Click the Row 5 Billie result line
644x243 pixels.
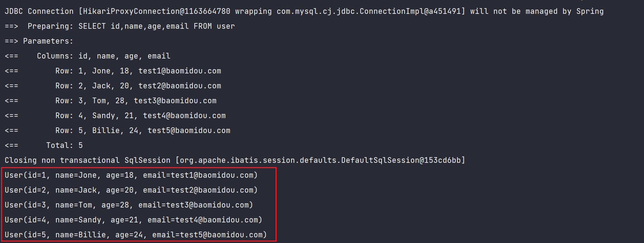(118, 130)
